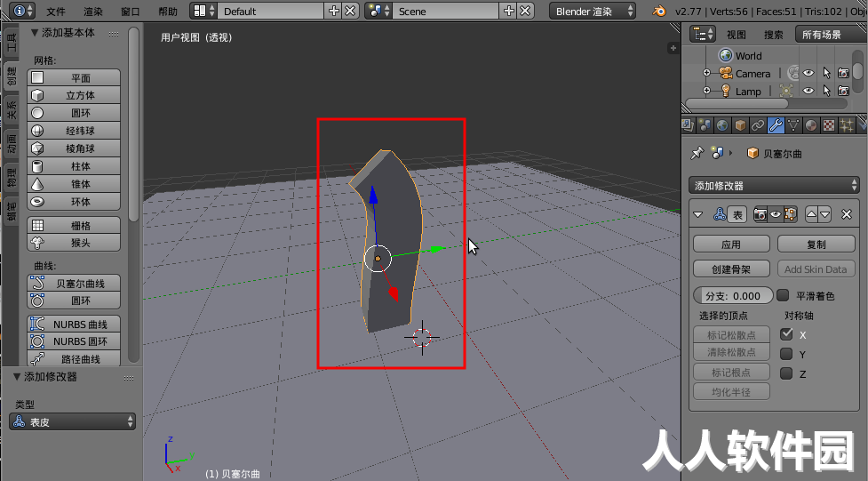
Task: Click the scene browse icon
Action: click(x=379, y=11)
